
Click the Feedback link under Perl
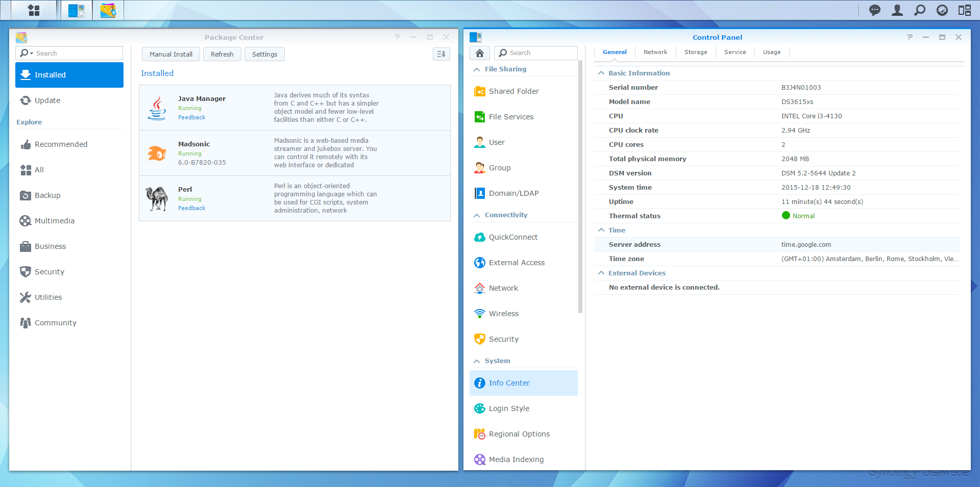pos(191,208)
